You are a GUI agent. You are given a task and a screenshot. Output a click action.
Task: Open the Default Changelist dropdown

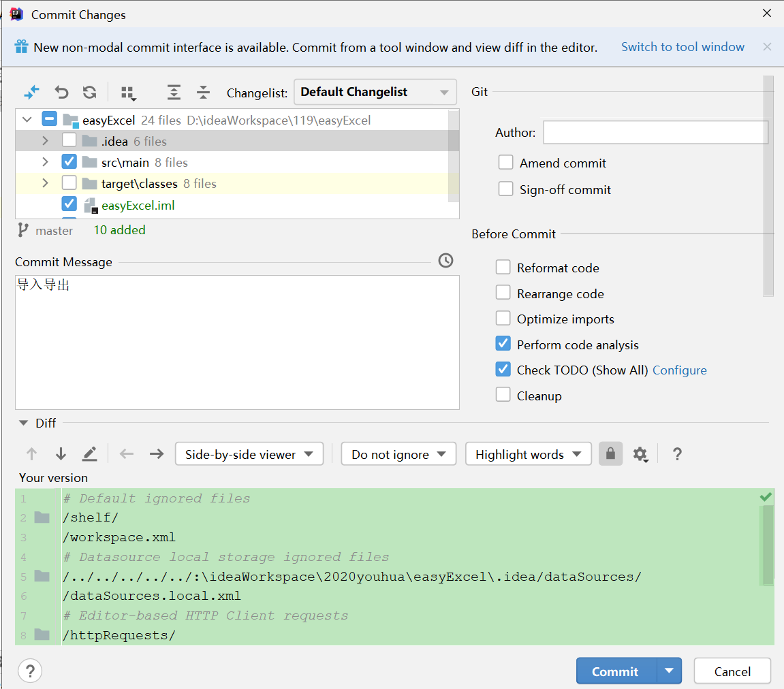[375, 92]
